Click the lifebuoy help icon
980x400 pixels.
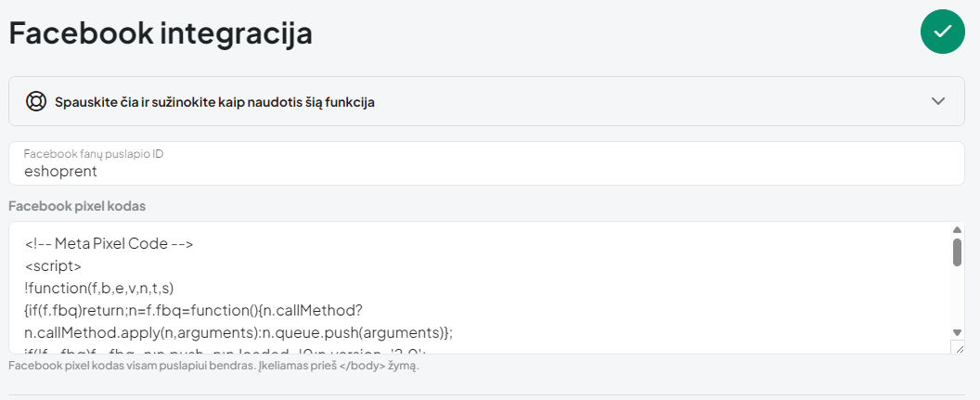pos(35,101)
